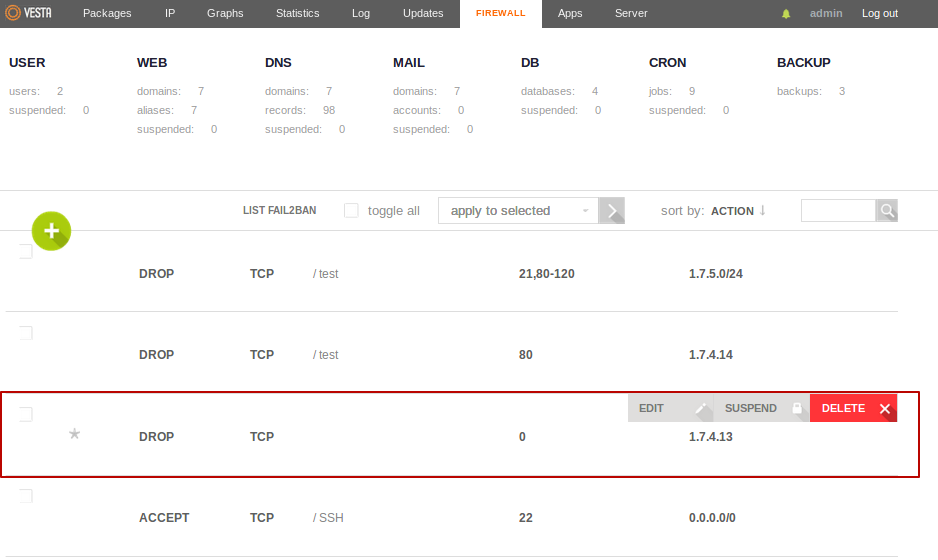Switch to the Graphs tab
938x560 pixels.
tap(225, 14)
